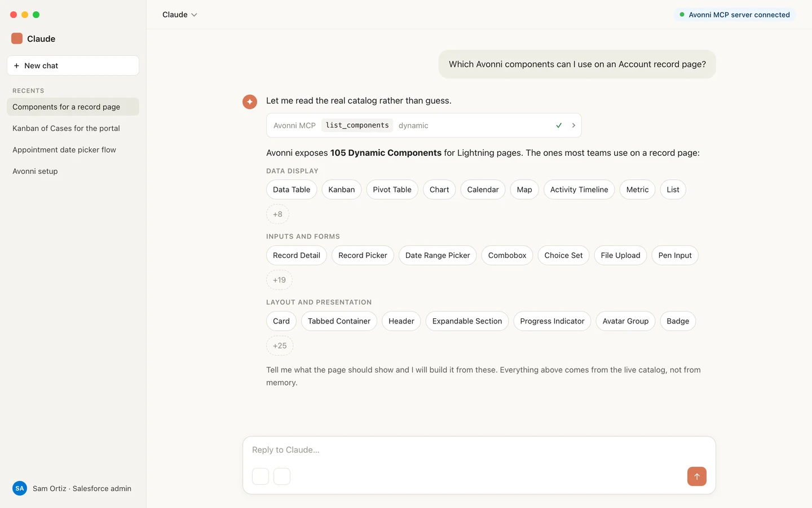Open Kanban of Cases for the portal chat
Viewport: 812px width, 508px height.
[x=73, y=128]
